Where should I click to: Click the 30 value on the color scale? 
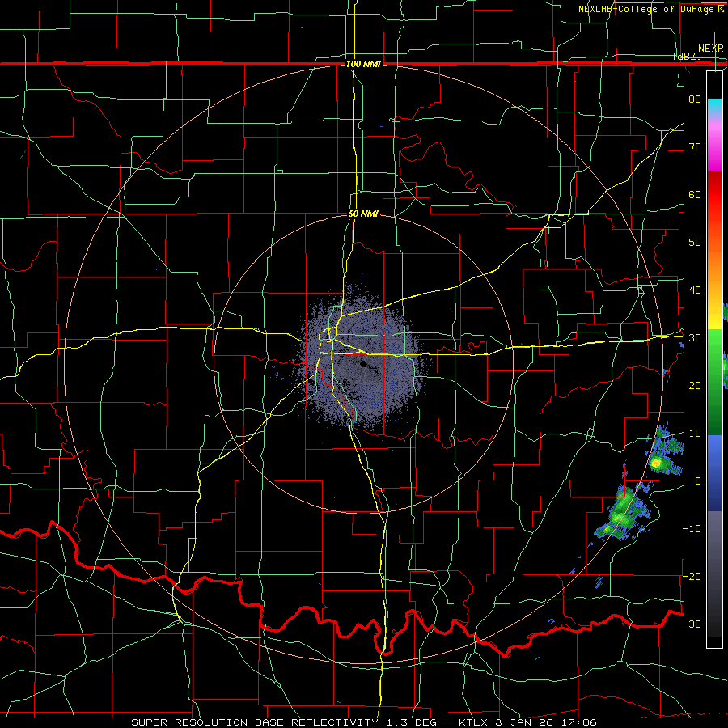coord(695,338)
